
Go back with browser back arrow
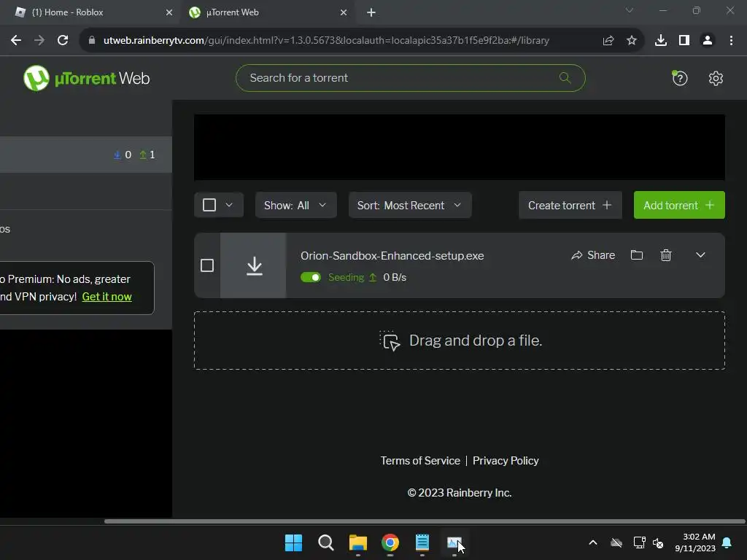click(16, 41)
